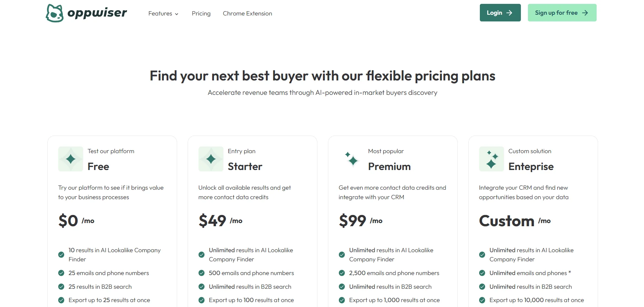Click the oppwiser cat logo icon
This screenshot has width=644, height=307.
click(x=55, y=13)
